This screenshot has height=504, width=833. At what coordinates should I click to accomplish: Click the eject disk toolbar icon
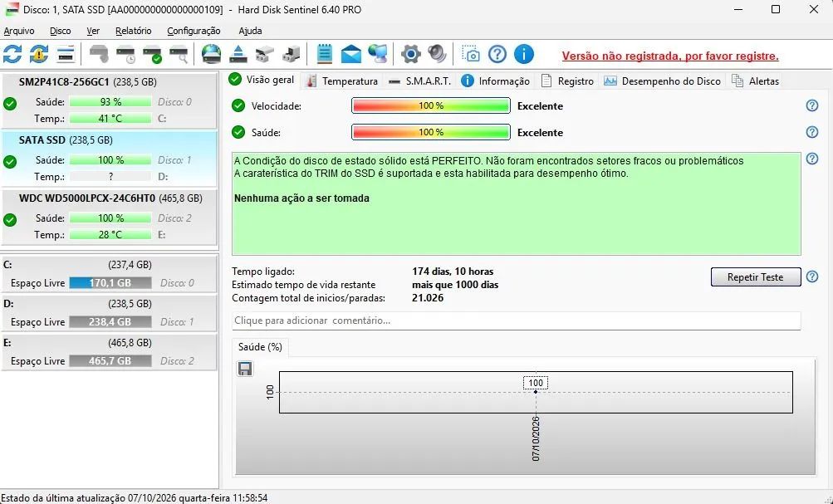[238, 54]
